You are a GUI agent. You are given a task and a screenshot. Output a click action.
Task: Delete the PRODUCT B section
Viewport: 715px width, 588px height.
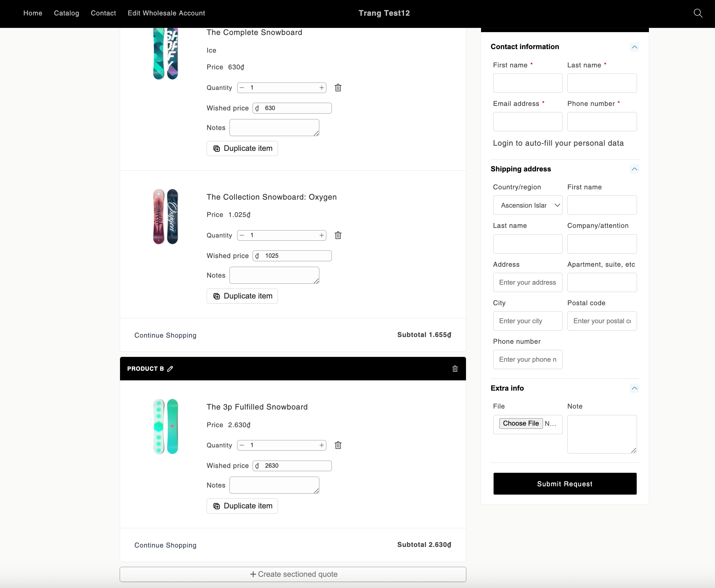455,368
